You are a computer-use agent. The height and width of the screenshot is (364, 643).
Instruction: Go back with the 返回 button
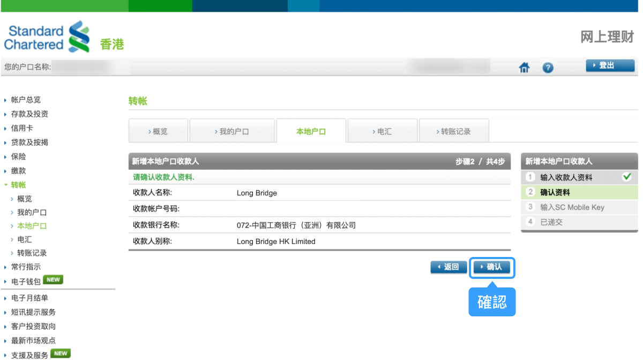click(x=448, y=267)
